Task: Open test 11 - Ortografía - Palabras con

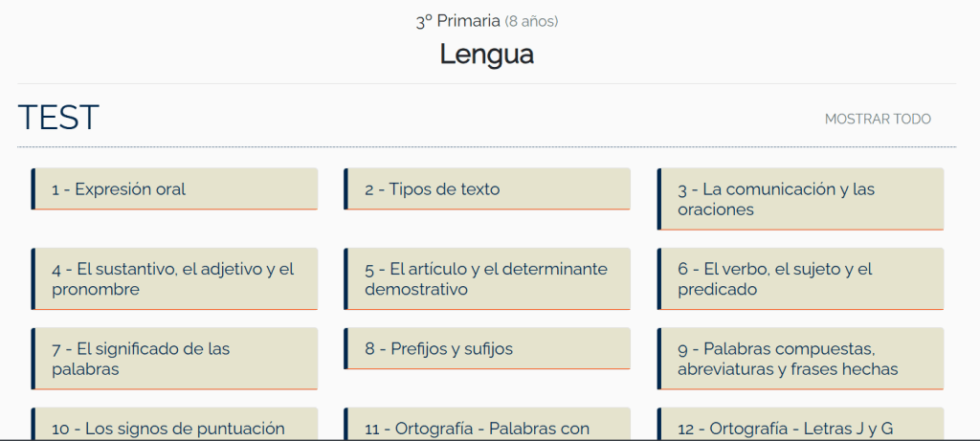Action: (487, 428)
